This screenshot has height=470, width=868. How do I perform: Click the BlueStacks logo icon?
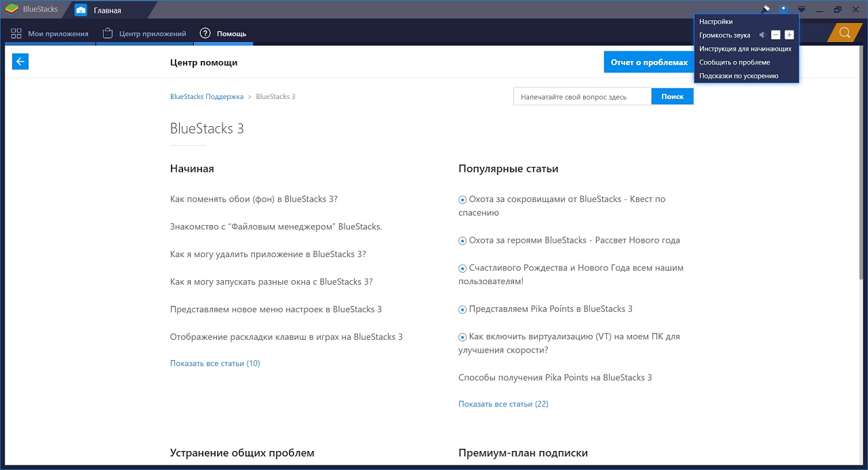click(12, 9)
